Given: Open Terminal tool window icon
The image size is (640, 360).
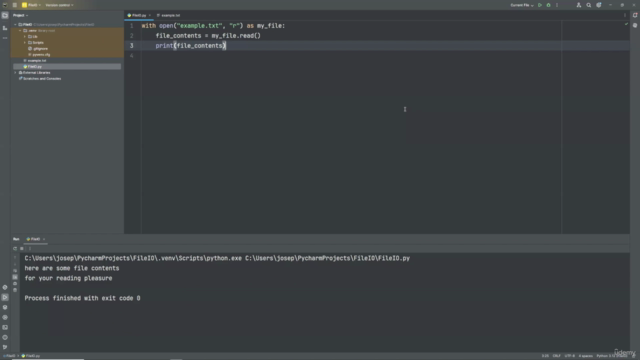Looking at the screenshot, I should point(5,327).
